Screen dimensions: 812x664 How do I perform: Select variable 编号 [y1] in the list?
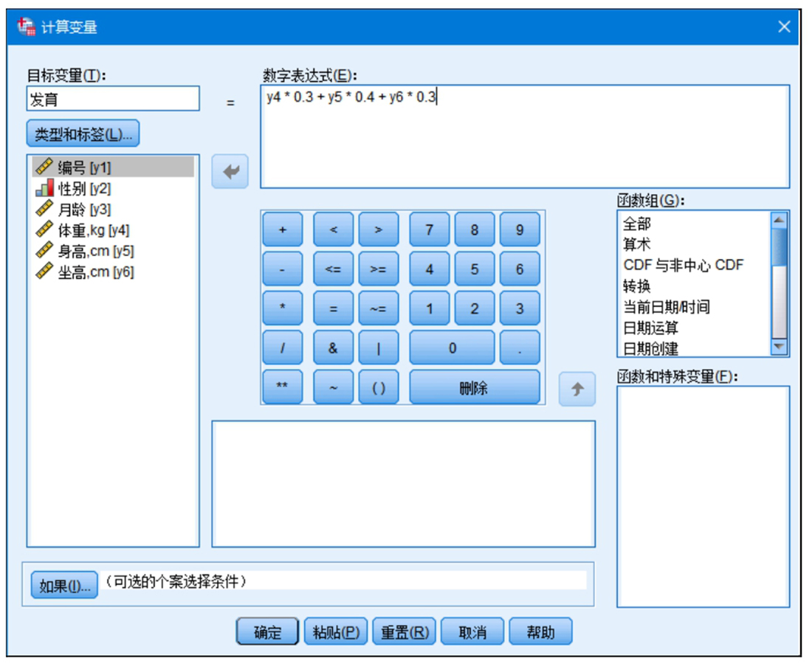pyautogui.click(x=112, y=167)
